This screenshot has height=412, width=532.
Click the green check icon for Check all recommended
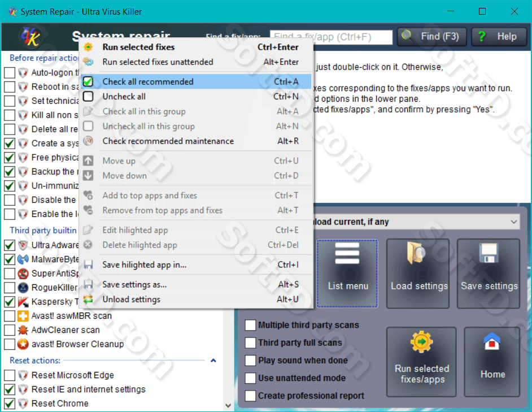[88, 81]
